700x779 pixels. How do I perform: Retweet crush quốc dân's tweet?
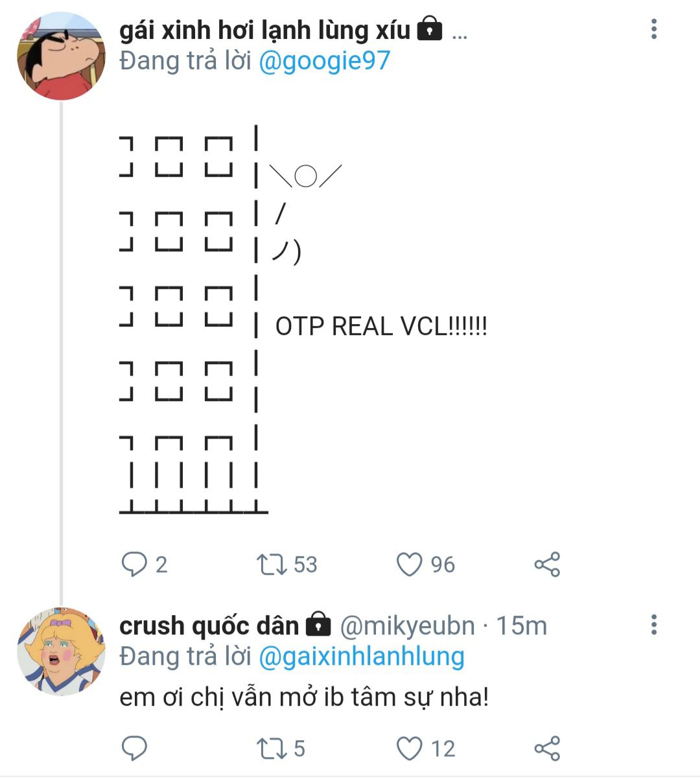point(272,749)
